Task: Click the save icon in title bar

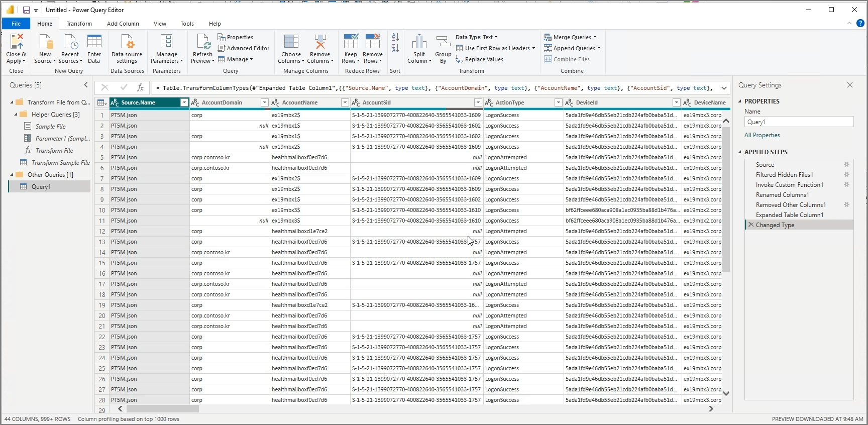Action: (27, 10)
